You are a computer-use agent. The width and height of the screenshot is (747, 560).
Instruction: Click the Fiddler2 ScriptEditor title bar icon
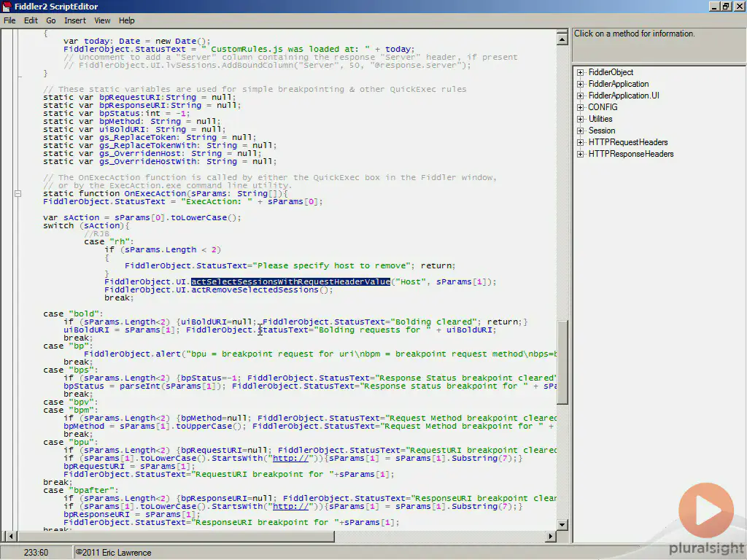7,6
